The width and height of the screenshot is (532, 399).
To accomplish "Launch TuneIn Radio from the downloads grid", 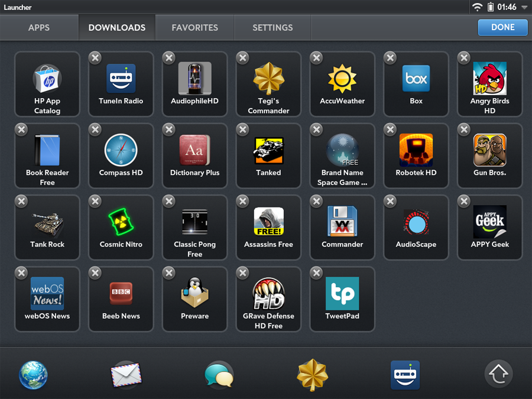I will click(x=121, y=84).
